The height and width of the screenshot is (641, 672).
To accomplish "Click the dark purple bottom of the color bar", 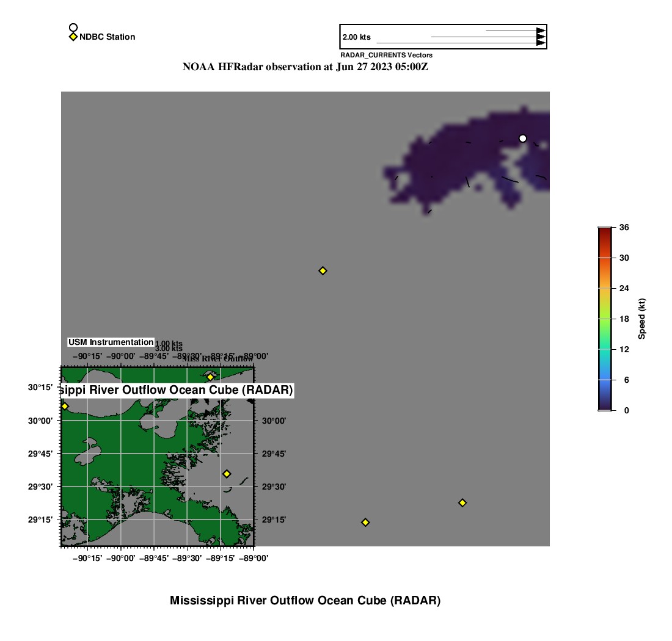I will click(605, 405).
